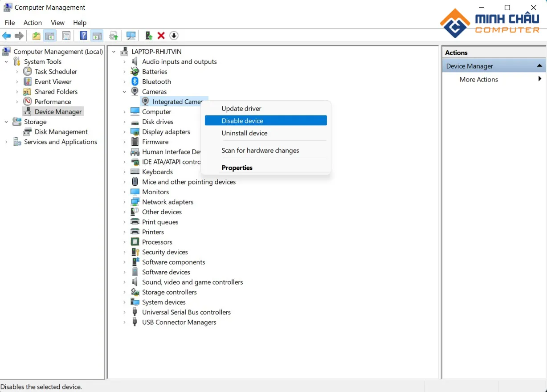
Task: Click the Up one level folder icon
Action: click(37, 36)
